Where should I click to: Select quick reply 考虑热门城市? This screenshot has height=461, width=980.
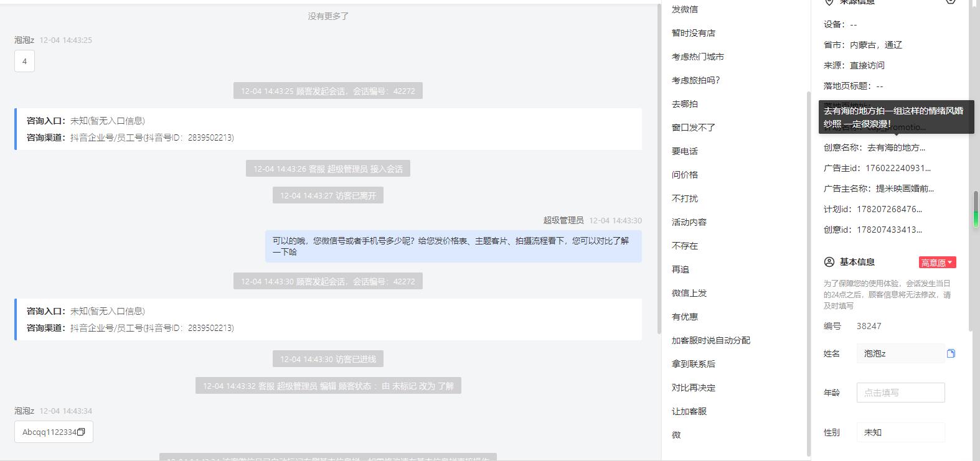tap(698, 57)
